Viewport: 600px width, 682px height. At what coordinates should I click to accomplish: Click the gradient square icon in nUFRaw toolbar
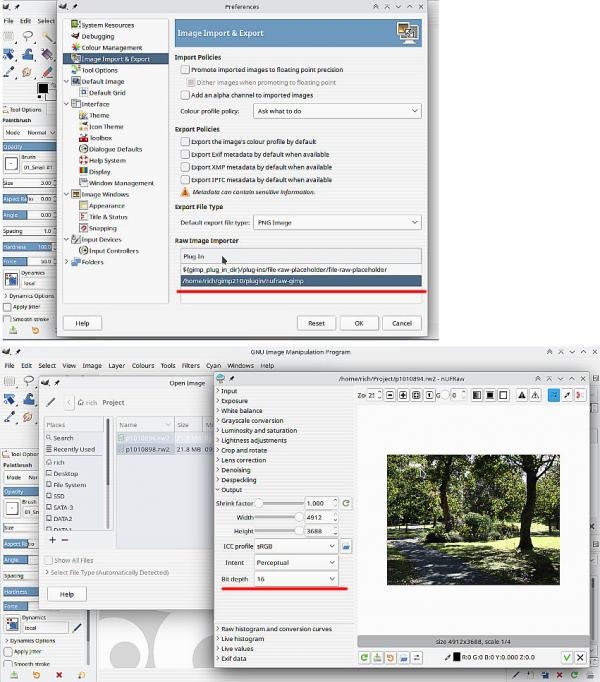[x=477, y=395]
